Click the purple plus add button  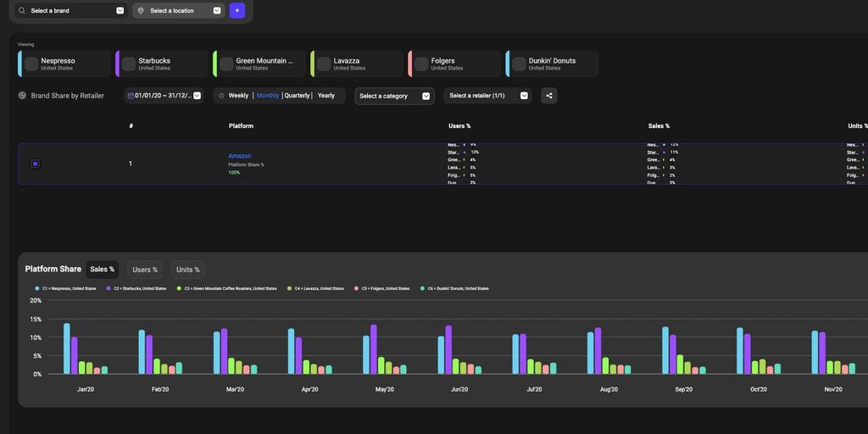coord(236,11)
